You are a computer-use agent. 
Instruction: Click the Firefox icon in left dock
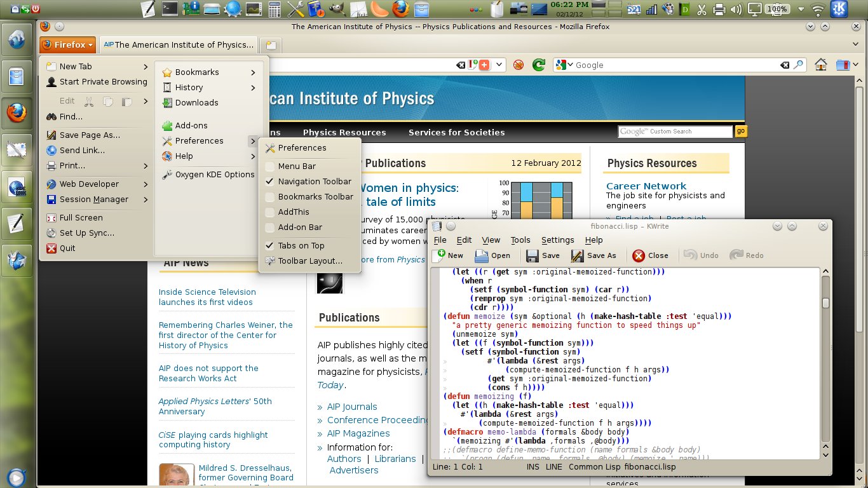point(17,113)
